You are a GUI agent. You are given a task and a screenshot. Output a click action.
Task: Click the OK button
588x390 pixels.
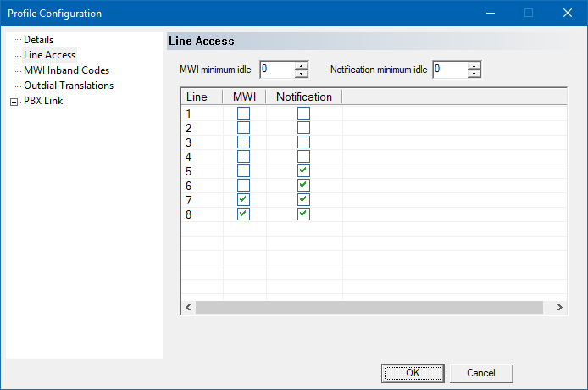coord(413,373)
